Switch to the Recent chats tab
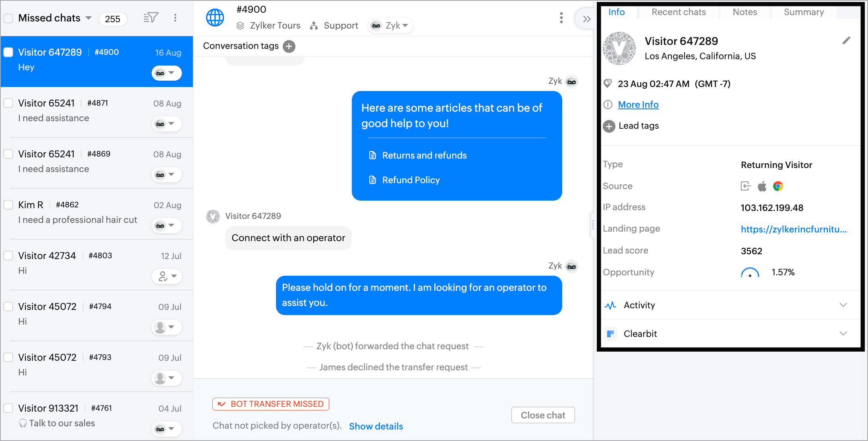Viewport: 868px width, 441px height. coord(679,12)
